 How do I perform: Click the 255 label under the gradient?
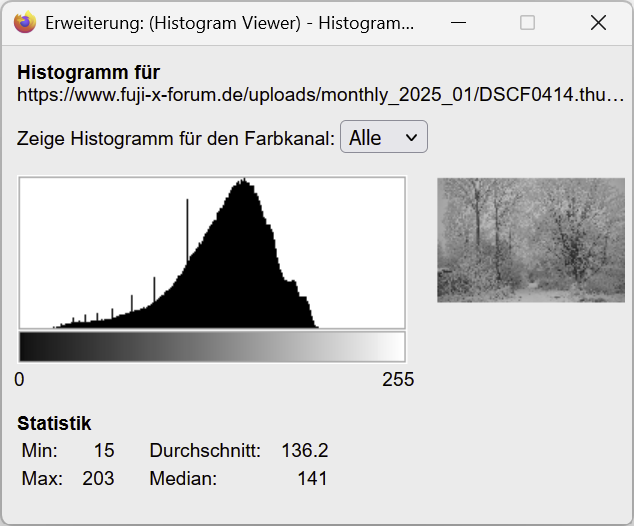(397, 380)
